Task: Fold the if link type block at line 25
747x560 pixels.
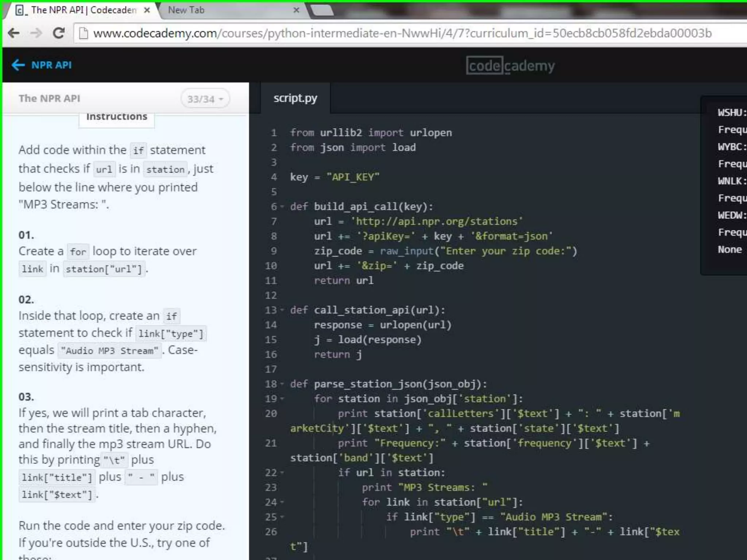Action: coord(282,517)
